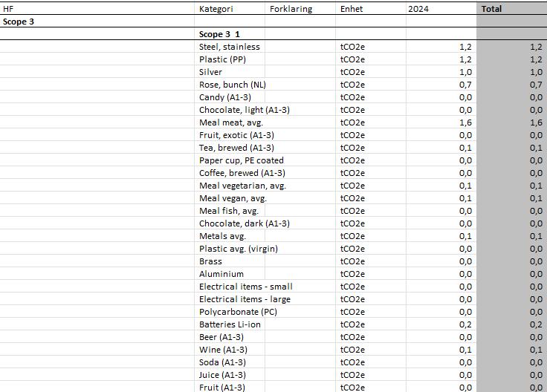Click Electrical items - small cell

[245, 287]
